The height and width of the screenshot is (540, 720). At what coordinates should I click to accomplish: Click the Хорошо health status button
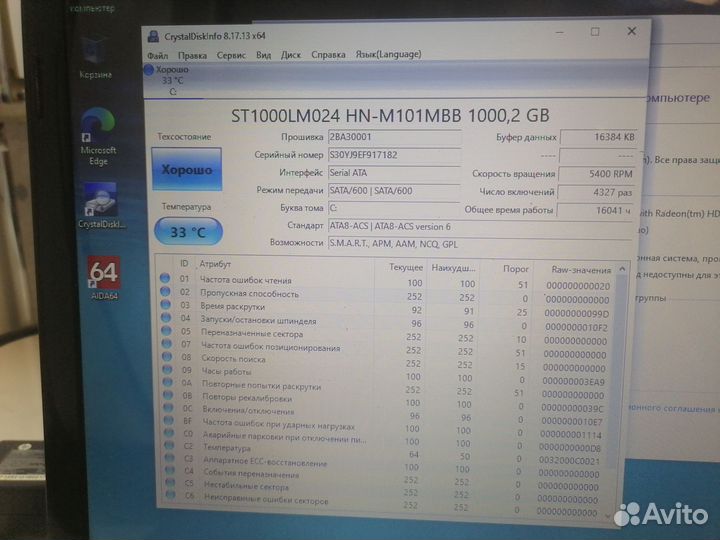click(x=186, y=169)
